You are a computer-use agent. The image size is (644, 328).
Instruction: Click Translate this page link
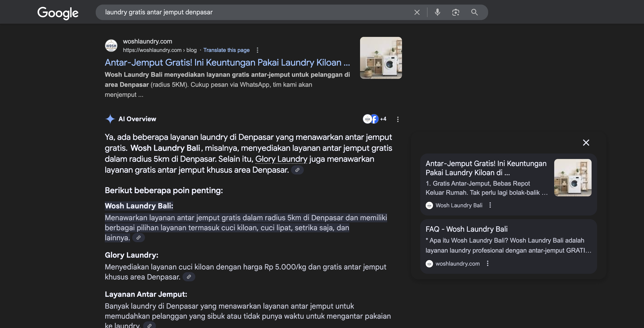pos(226,50)
